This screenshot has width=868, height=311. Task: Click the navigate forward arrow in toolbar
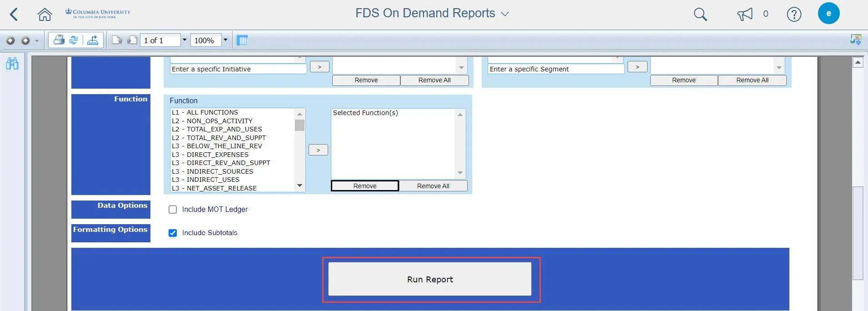click(x=25, y=40)
